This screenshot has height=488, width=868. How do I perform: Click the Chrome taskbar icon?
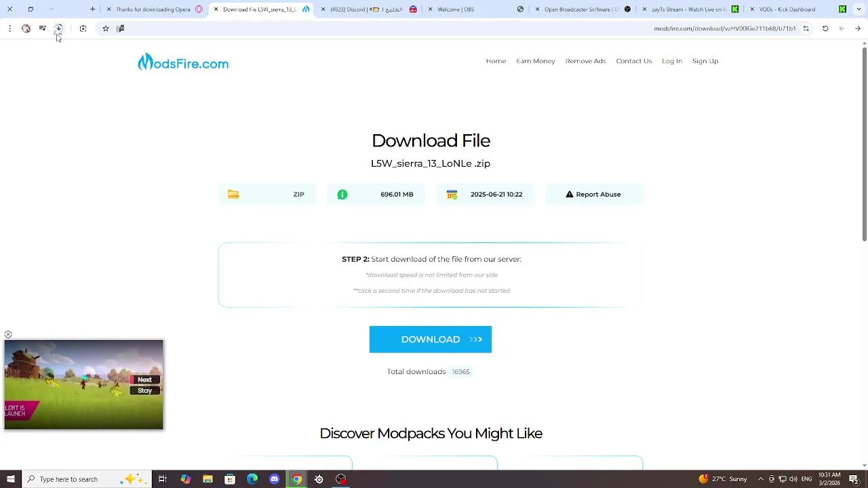point(297,479)
